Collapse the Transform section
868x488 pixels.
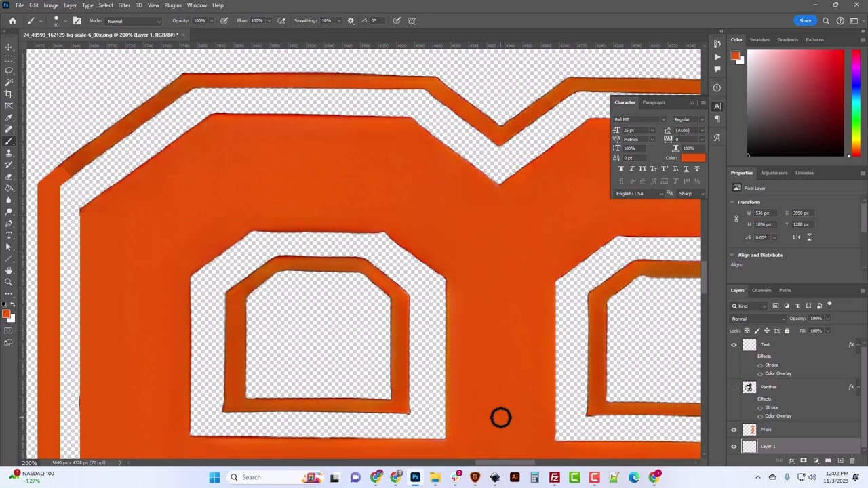coord(732,202)
